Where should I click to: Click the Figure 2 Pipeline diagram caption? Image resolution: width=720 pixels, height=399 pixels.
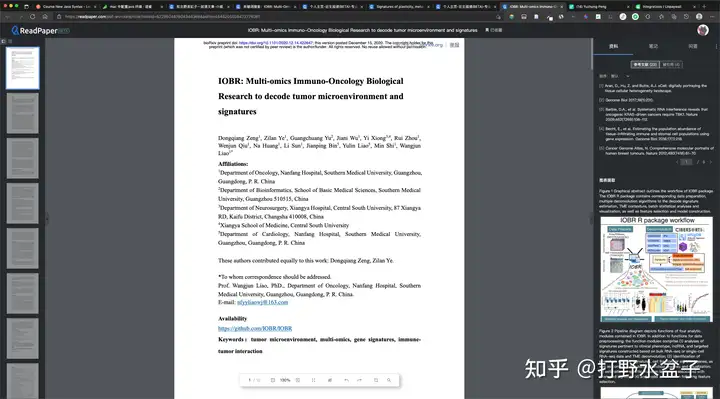(657, 356)
